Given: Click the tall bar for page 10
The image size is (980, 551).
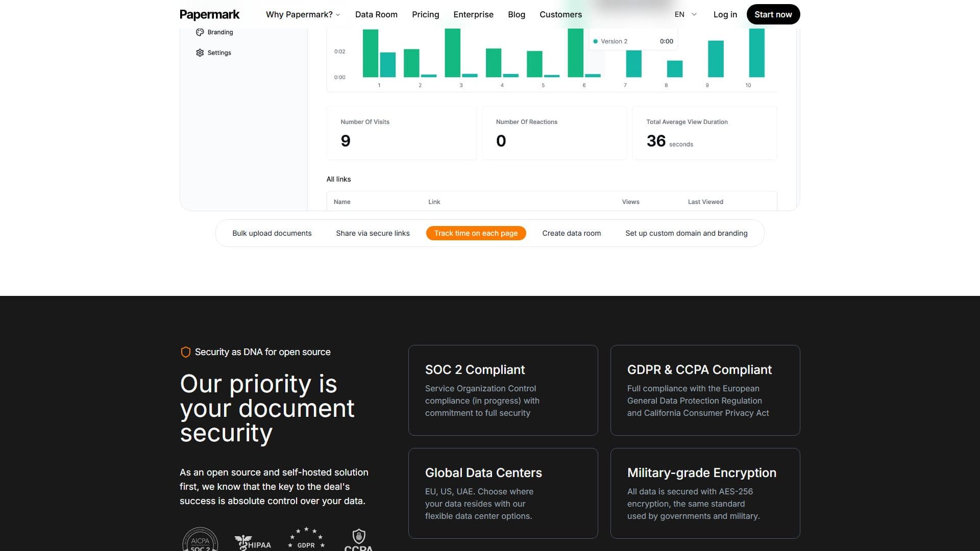Looking at the screenshot, I should pos(756,53).
